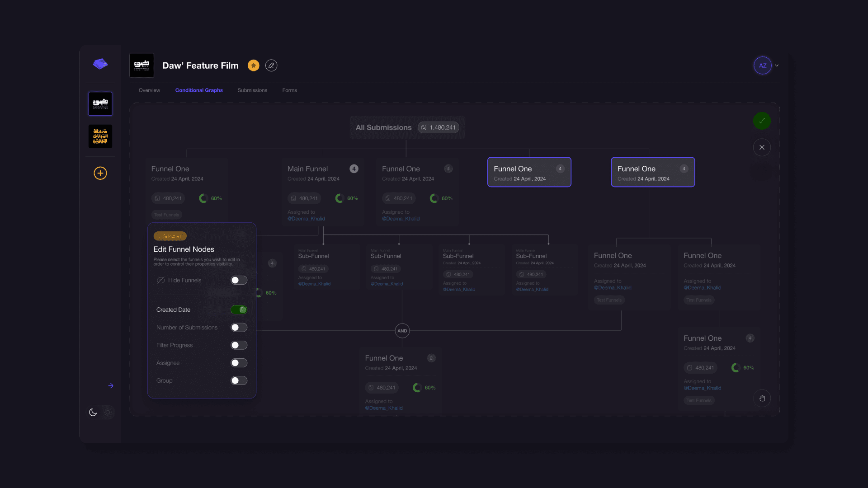868x488 pixels.
Task: Disable the Created Date toggle
Action: 239,310
